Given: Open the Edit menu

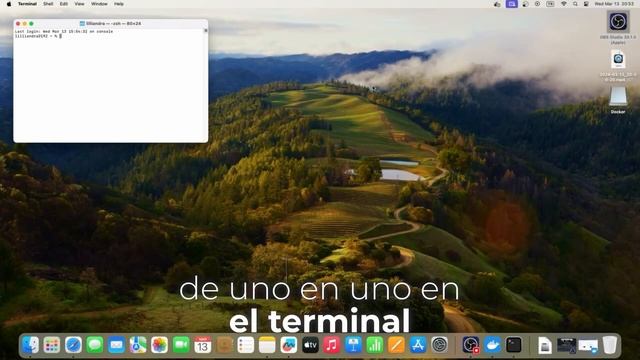Looking at the screenshot, I should pyautogui.click(x=64, y=4).
